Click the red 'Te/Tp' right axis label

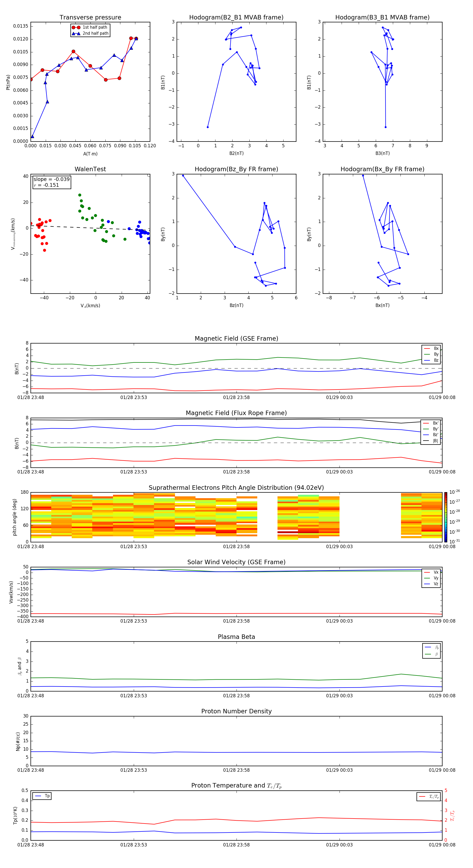click(453, 816)
